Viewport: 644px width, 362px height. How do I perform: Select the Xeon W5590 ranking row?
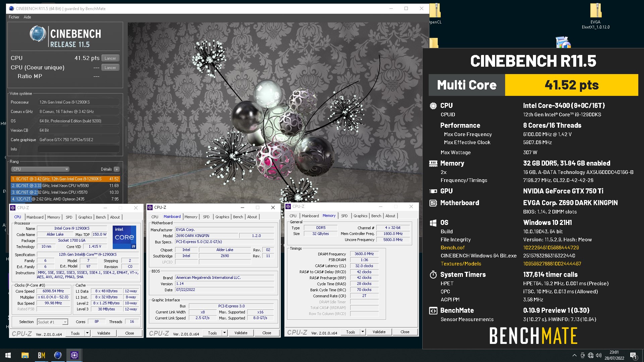(x=65, y=186)
